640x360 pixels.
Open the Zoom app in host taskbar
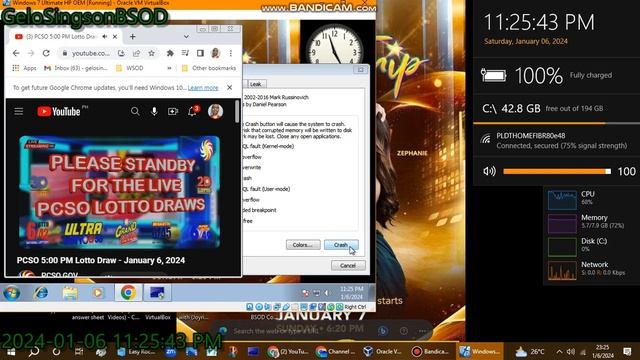pos(171,351)
